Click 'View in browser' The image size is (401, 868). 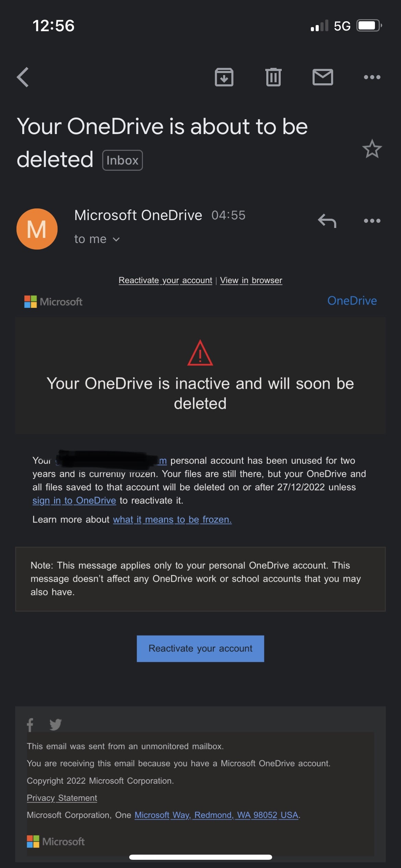coord(251,280)
